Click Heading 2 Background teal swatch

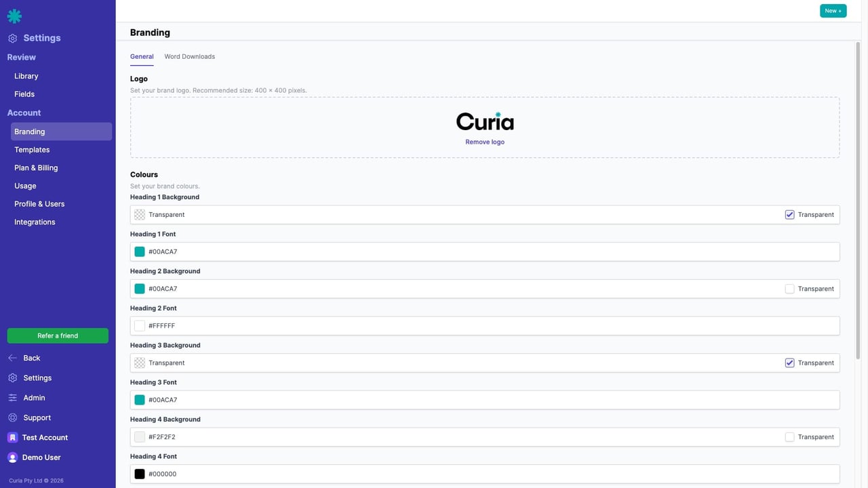click(140, 289)
